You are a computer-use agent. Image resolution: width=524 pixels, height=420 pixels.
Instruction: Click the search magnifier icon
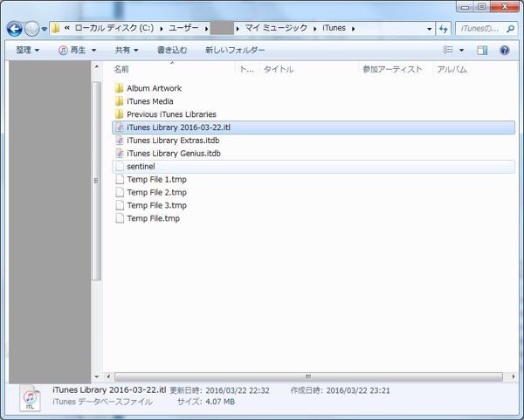510,29
